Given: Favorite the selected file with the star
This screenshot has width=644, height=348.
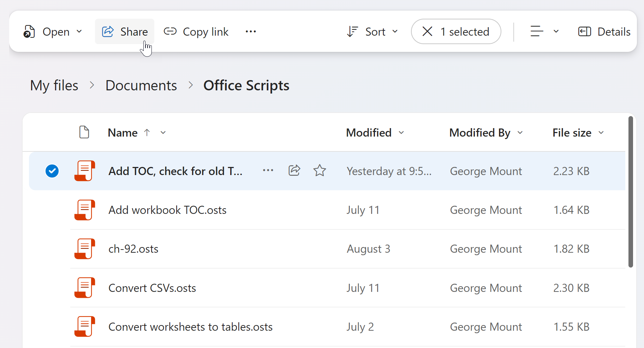Looking at the screenshot, I should click(x=320, y=171).
